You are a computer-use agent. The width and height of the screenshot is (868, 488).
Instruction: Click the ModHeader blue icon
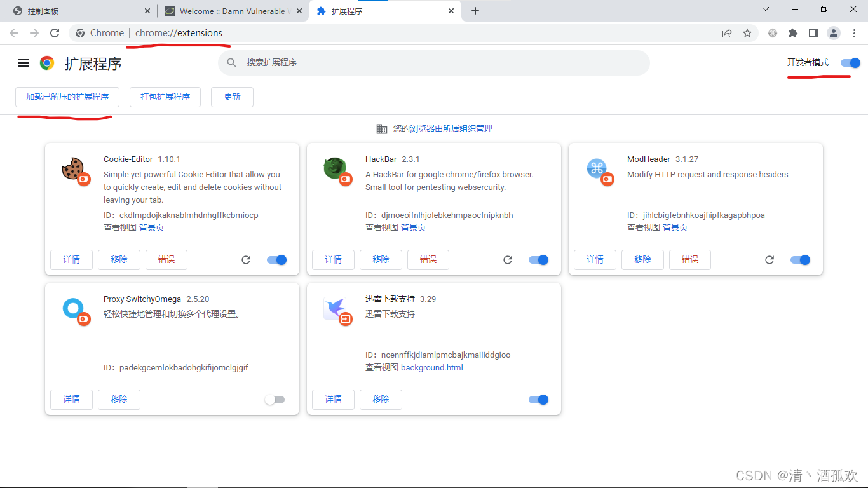pos(597,168)
